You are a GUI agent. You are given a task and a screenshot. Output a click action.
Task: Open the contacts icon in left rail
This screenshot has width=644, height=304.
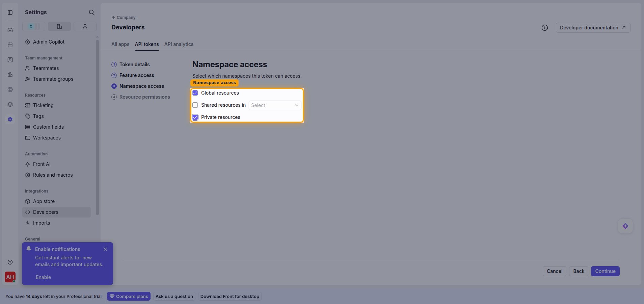(10, 60)
